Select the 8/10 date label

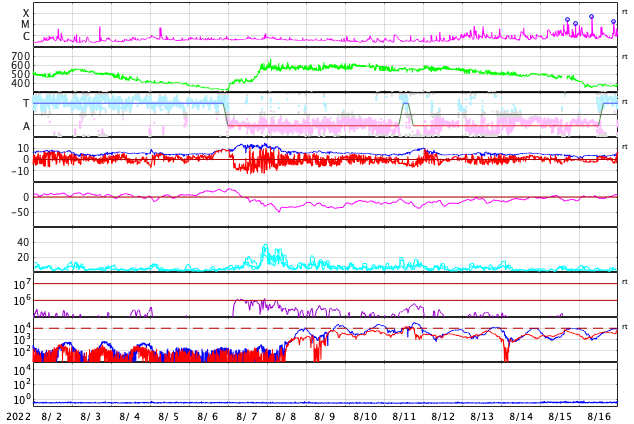click(x=365, y=417)
